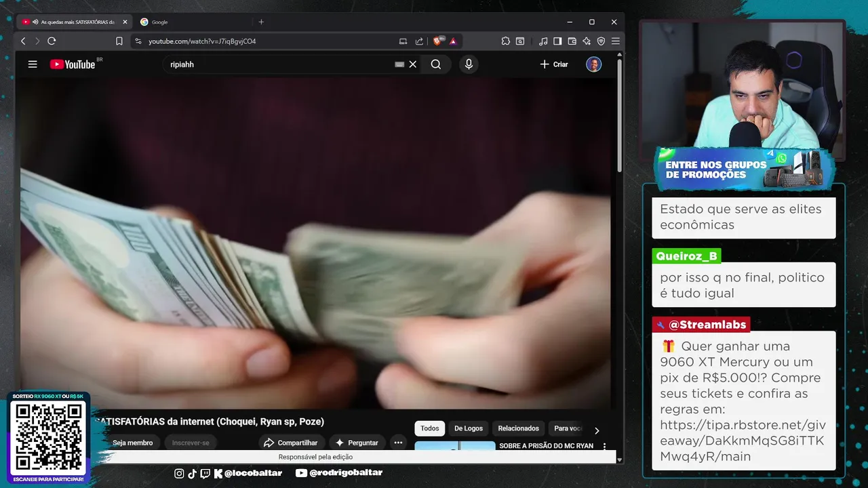The width and height of the screenshot is (868, 488).
Task: Show more filter chips with arrow
Action: click(597, 430)
